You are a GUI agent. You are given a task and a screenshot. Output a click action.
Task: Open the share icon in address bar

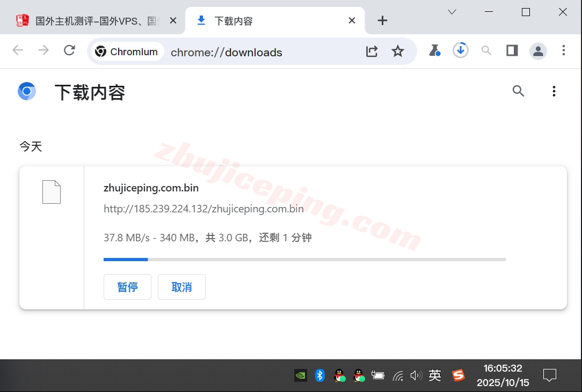click(372, 51)
